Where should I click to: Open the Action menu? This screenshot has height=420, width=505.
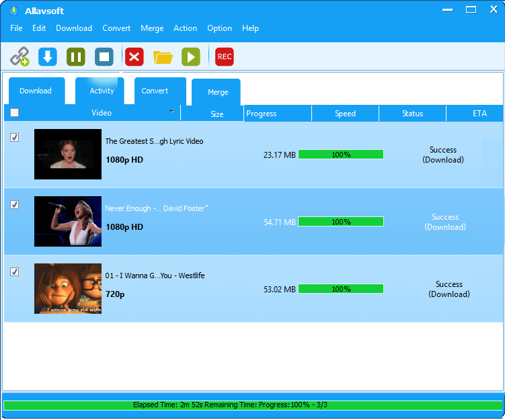185,28
